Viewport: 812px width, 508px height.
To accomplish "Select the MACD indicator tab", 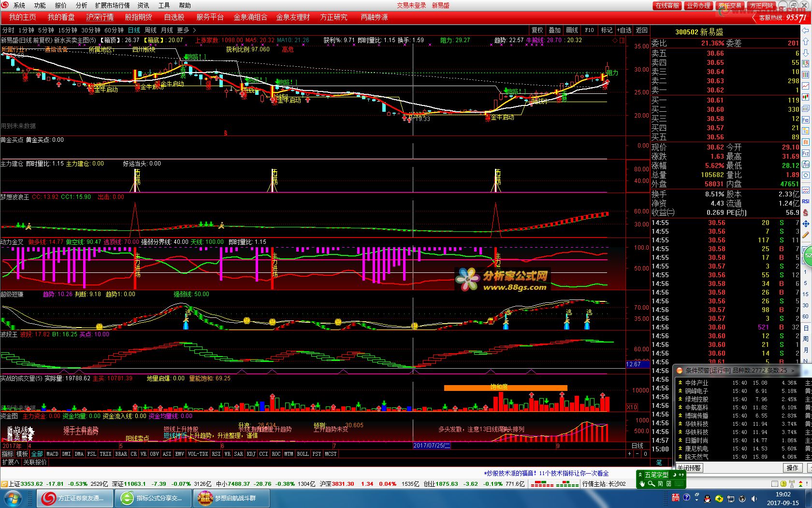I will tap(52, 454).
